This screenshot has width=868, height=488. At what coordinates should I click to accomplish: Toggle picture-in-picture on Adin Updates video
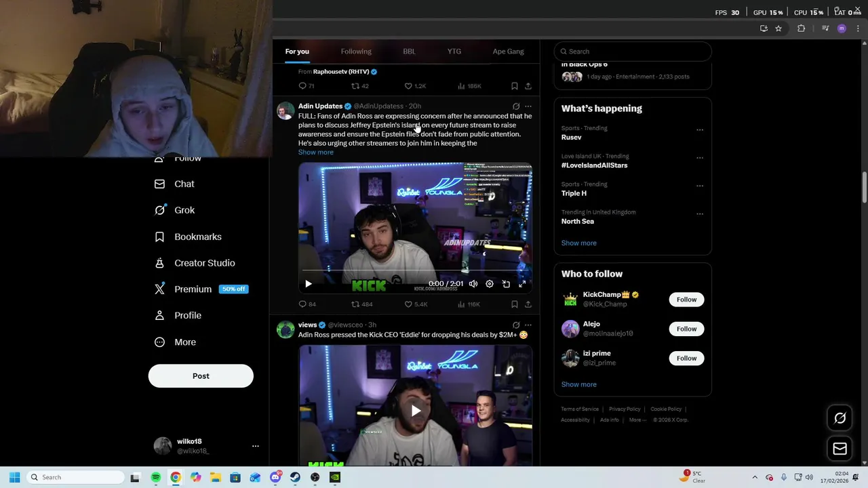[506, 284]
